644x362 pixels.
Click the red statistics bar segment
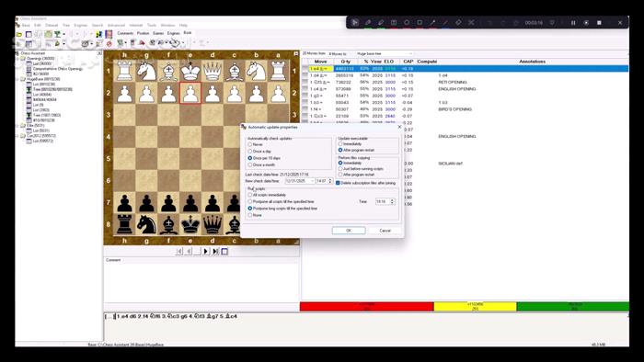pyautogui.click(x=367, y=306)
